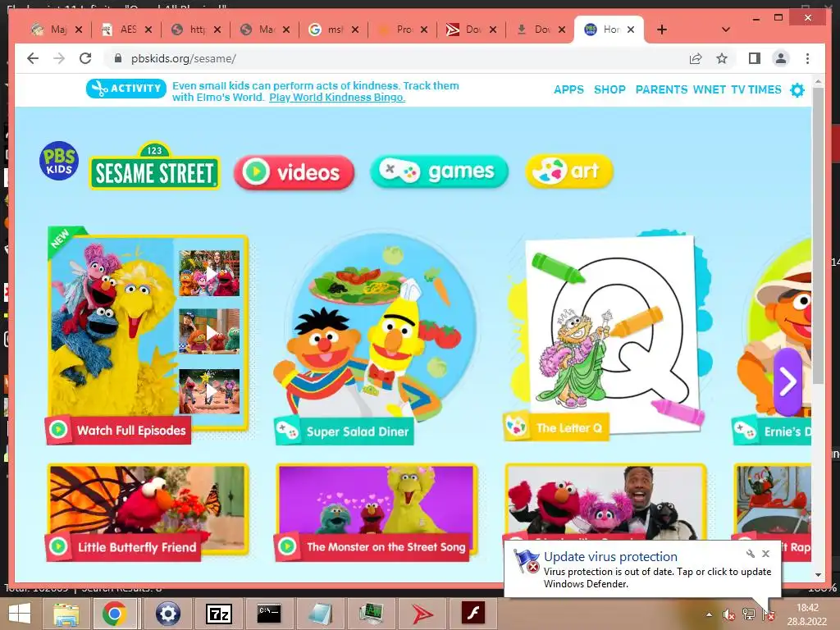Reload the page with the refresh icon
The image size is (840, 630).
[x=85, y=58]
